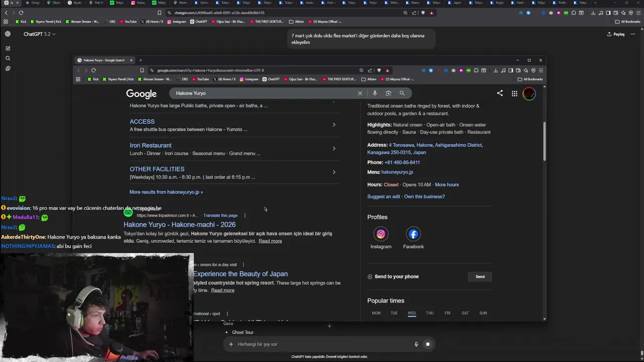
Task: Select WED in Popular times
Action: (412, 313)
